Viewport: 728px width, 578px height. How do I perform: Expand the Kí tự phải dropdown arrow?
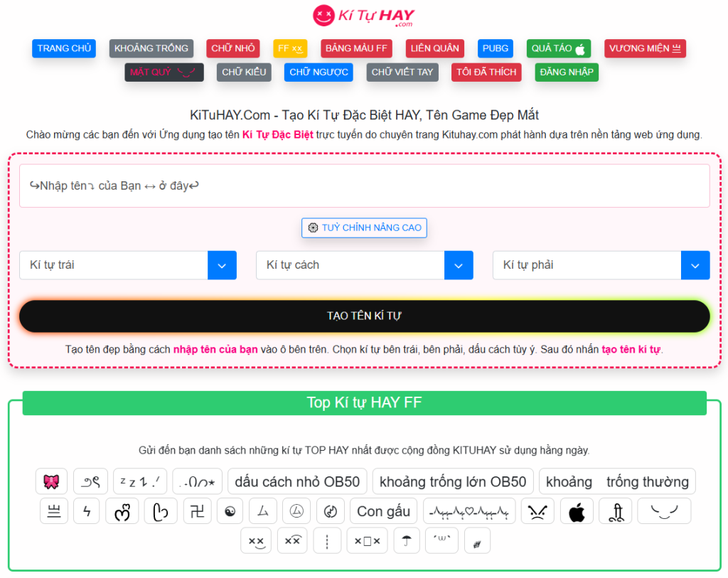(x=695, y=265)
